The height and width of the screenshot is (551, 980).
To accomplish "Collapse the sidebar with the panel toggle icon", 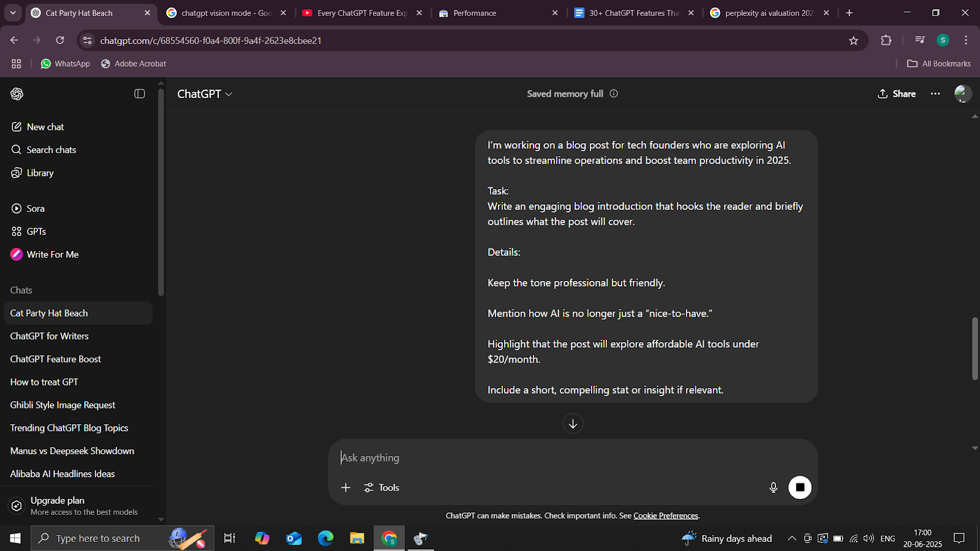I will point(140,94).
